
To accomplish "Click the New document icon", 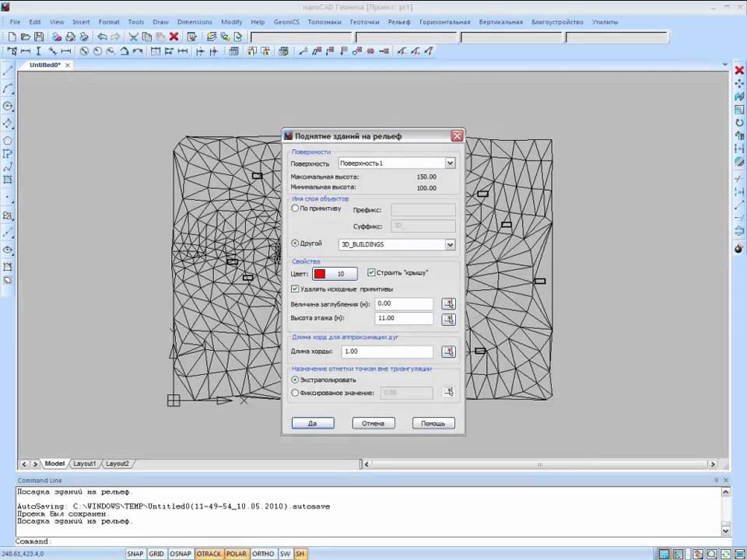I will [12, 37].
